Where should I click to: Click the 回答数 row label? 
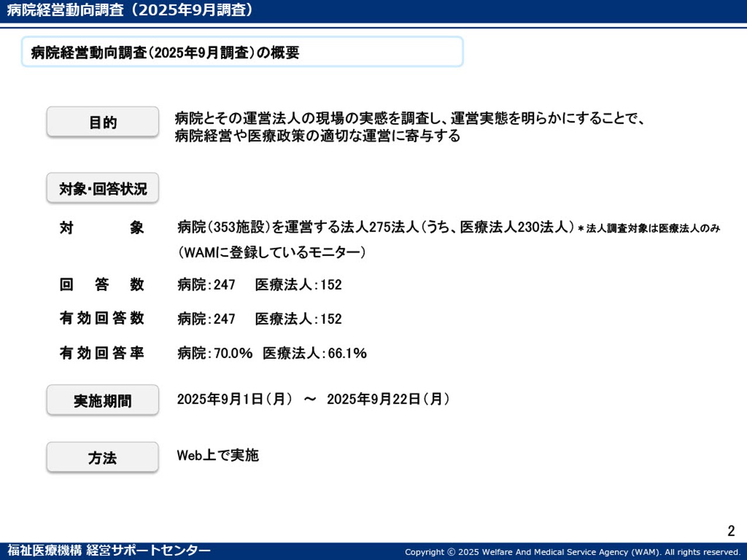click(x=102, y=285)
